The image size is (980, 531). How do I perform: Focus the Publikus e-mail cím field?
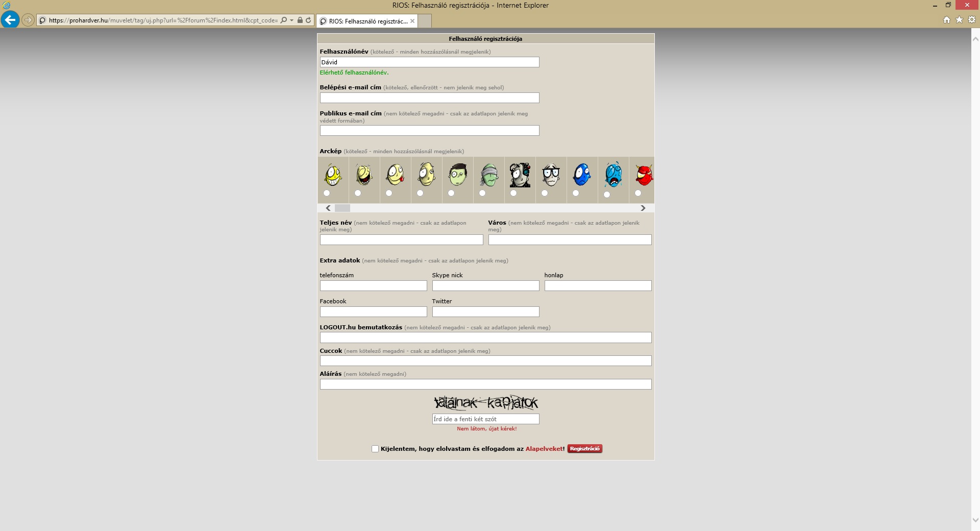[429, 131]
